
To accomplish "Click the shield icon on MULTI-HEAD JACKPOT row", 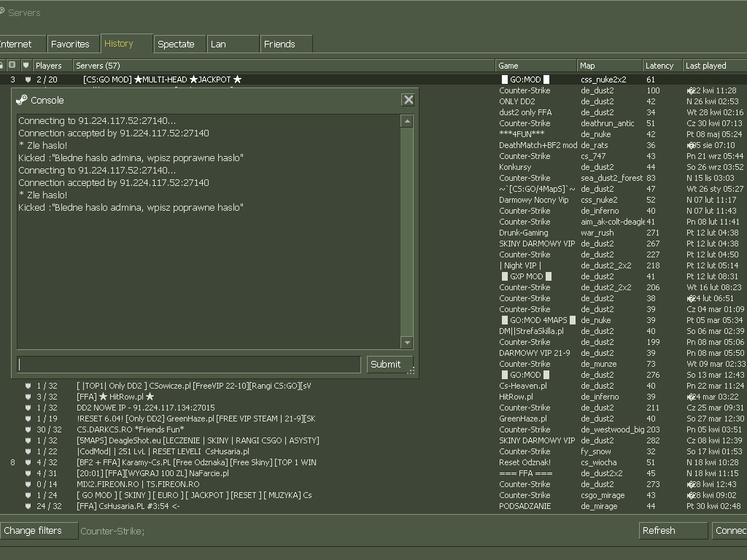I will click(28, 79).
